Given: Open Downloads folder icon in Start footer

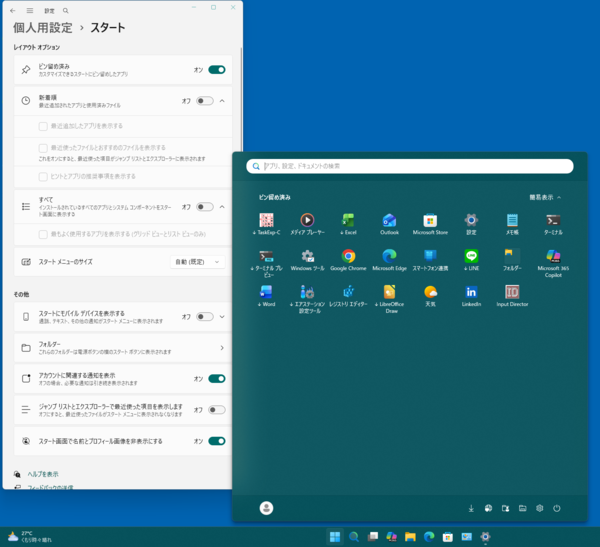Looking at the screenshot, I should click(x=471, y=508).
